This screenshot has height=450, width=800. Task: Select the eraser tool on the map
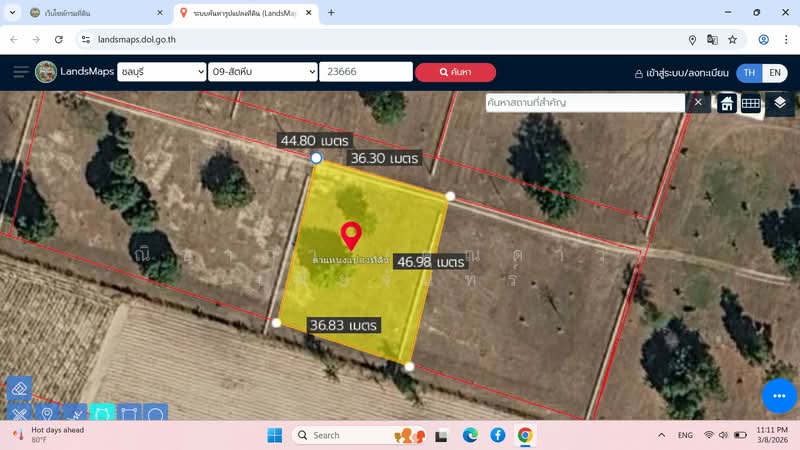19,388
